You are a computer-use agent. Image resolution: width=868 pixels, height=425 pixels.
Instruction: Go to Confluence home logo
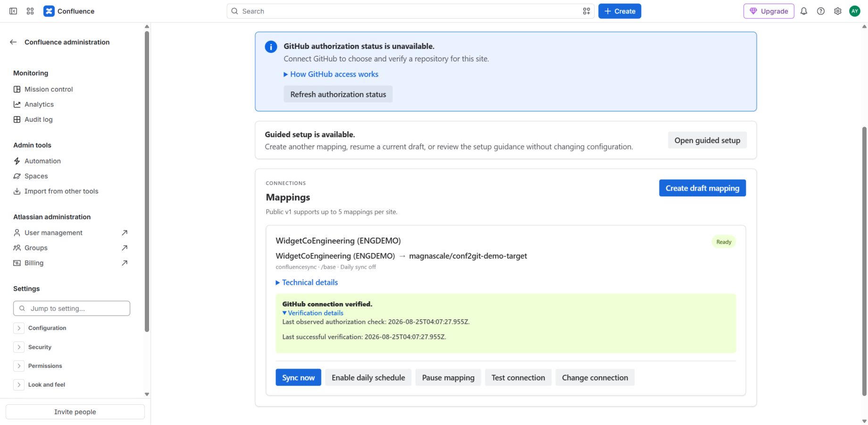coord(69,11)
